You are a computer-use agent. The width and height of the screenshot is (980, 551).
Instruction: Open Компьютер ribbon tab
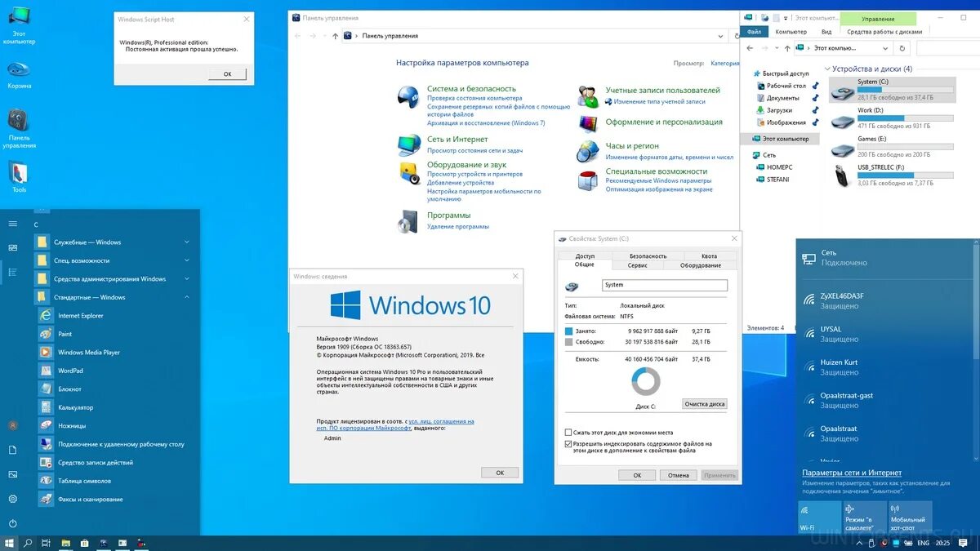pyautogui.click(x=791, y=32)
